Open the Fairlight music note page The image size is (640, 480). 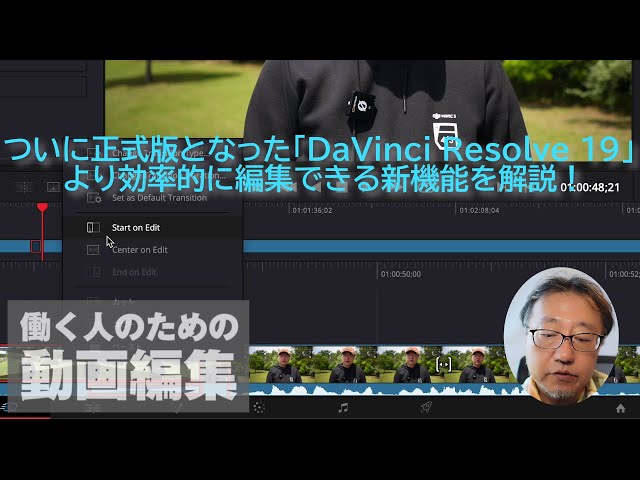(x=343, y=408)
